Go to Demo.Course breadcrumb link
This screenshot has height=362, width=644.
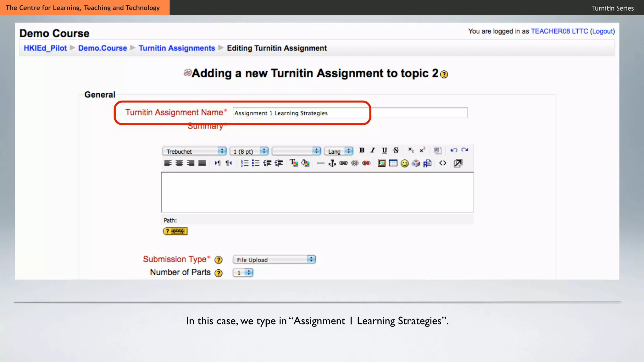pos(103,48)
